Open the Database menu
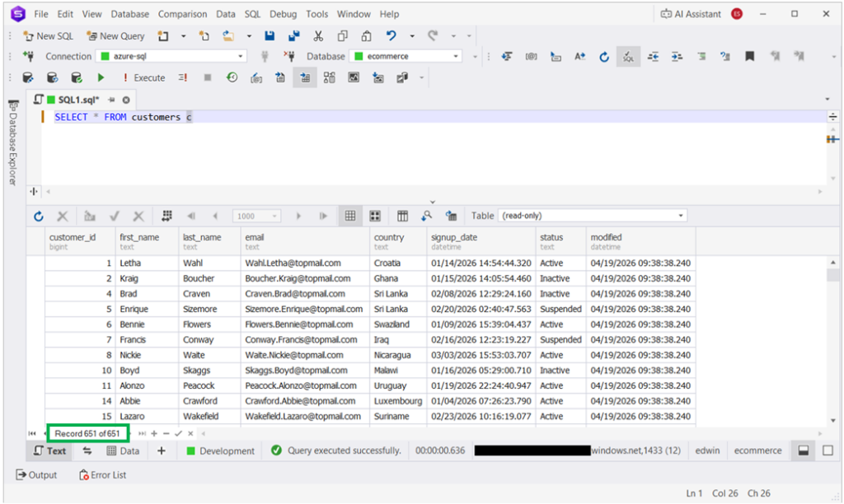This screenshot has width=844, height=504. 129,14
